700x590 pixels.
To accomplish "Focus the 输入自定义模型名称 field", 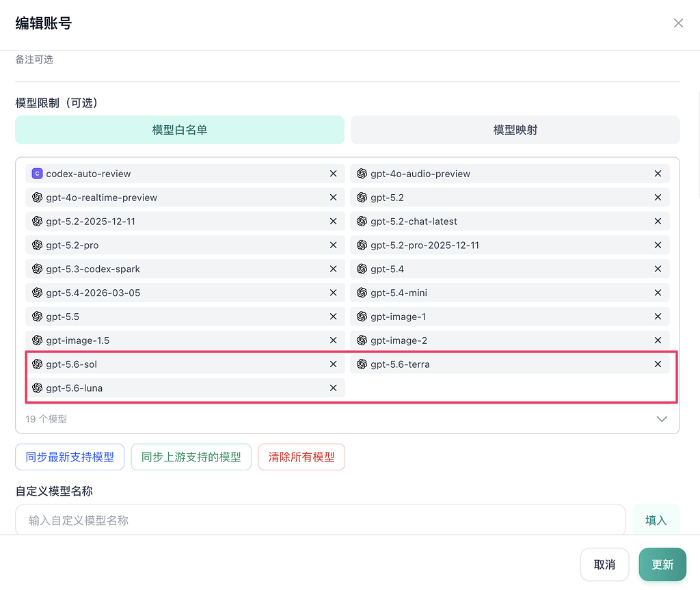I will [x=321, y=520].
